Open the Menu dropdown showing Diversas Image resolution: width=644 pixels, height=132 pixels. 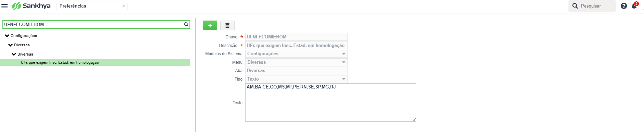(297, 62)
